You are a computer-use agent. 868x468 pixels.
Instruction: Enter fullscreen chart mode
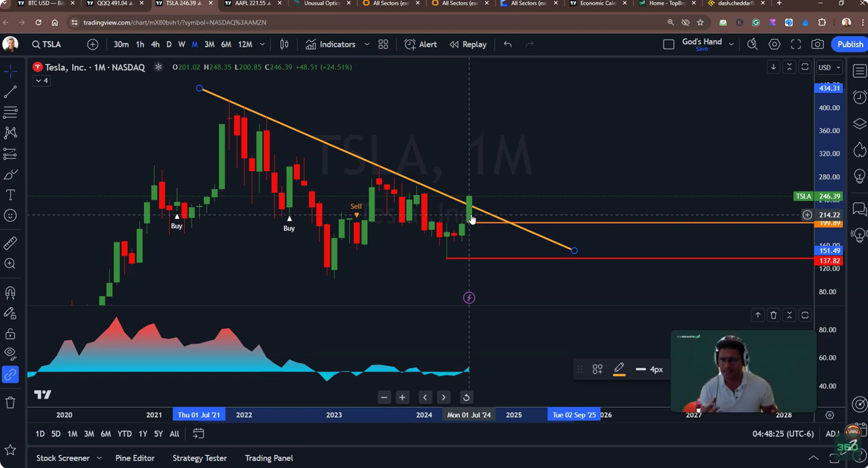(x=796, y=44)
